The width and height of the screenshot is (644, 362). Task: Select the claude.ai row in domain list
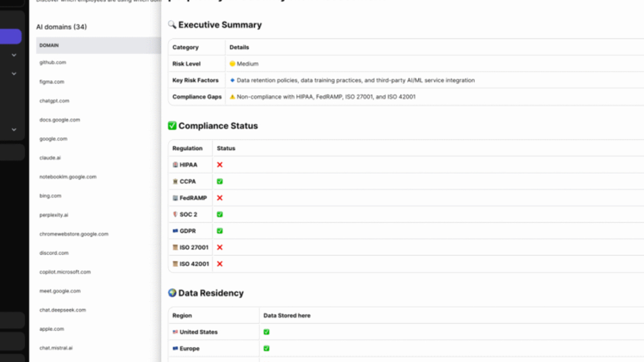[50, 158]
